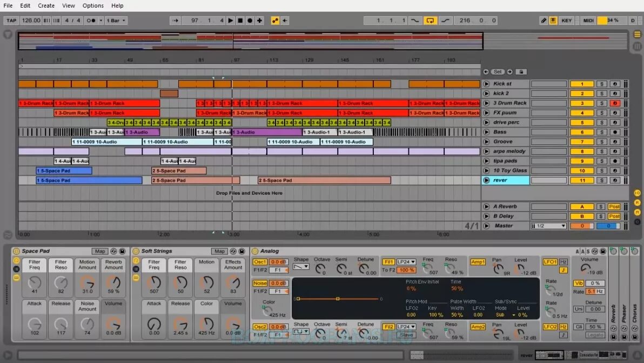Screen dimensions: 644x363
Task: Mute the 3 Drum Rack track activator
Action: coord(582,102)
